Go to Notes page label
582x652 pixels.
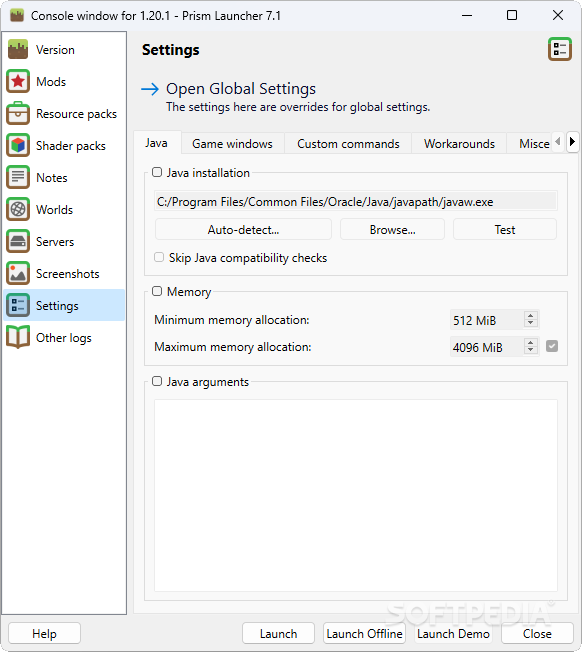click(52, 178)
